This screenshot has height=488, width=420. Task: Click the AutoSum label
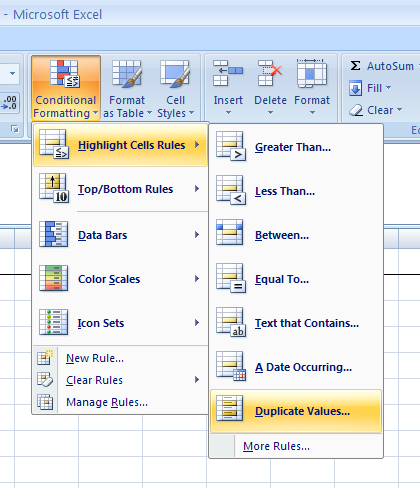coord(390,66)
